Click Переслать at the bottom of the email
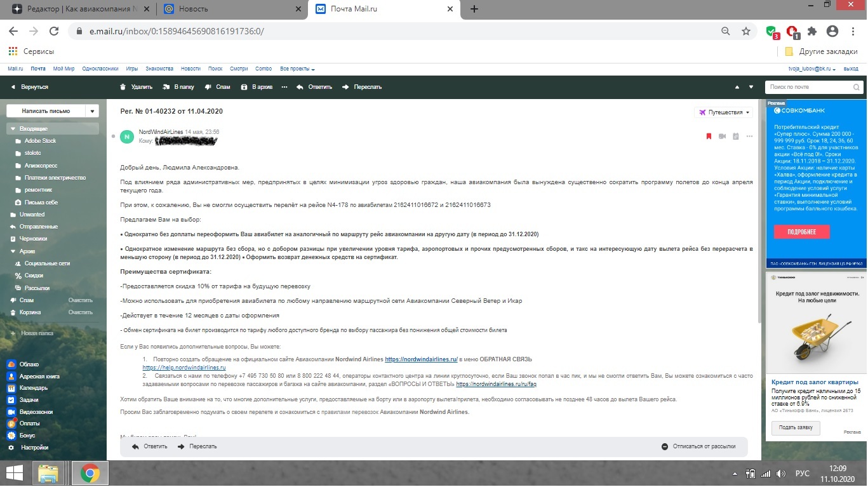Viewport: 868px width, 487px height. coord(197,446)
